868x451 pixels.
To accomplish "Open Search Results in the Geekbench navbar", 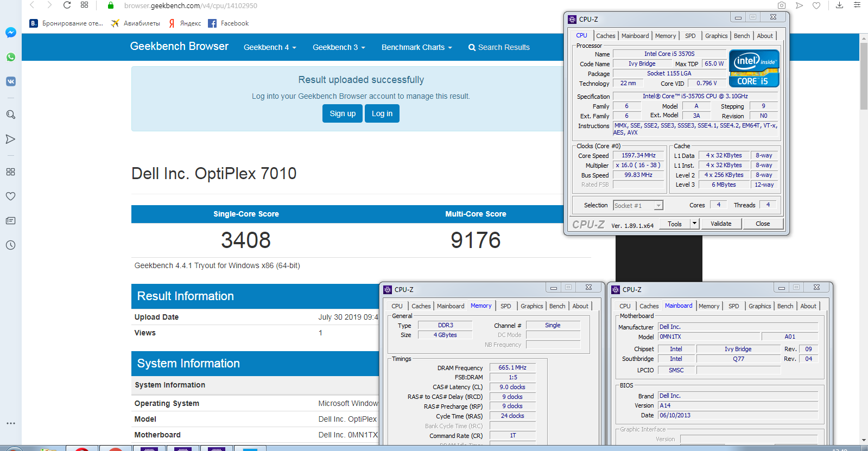I will [x=499, y=47].
